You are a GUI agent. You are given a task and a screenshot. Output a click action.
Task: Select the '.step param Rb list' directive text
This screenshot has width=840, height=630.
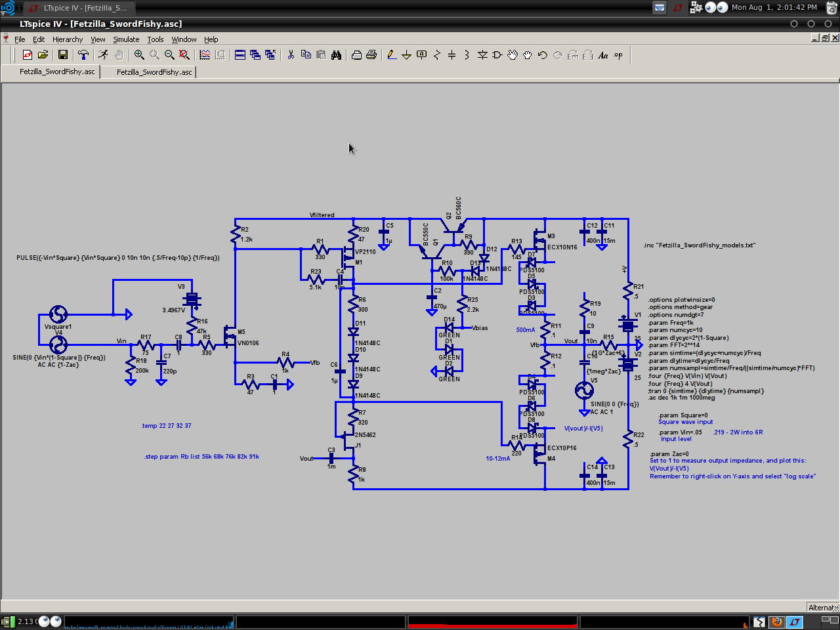(201, 457)
